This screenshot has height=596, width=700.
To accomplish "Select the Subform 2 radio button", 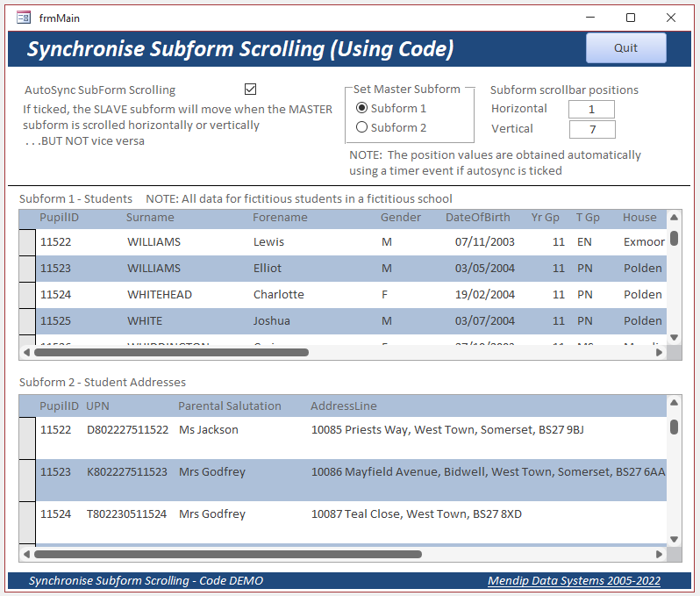I will (361, 127).
